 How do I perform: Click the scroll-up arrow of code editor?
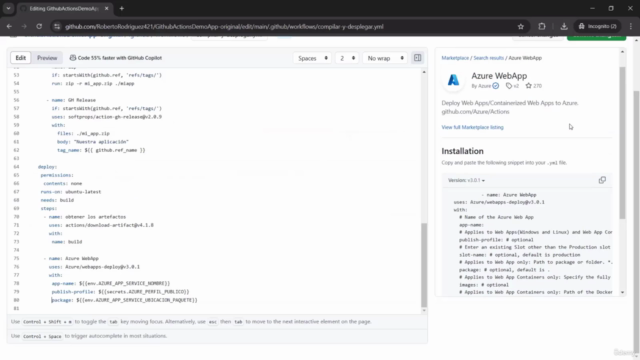424,72
